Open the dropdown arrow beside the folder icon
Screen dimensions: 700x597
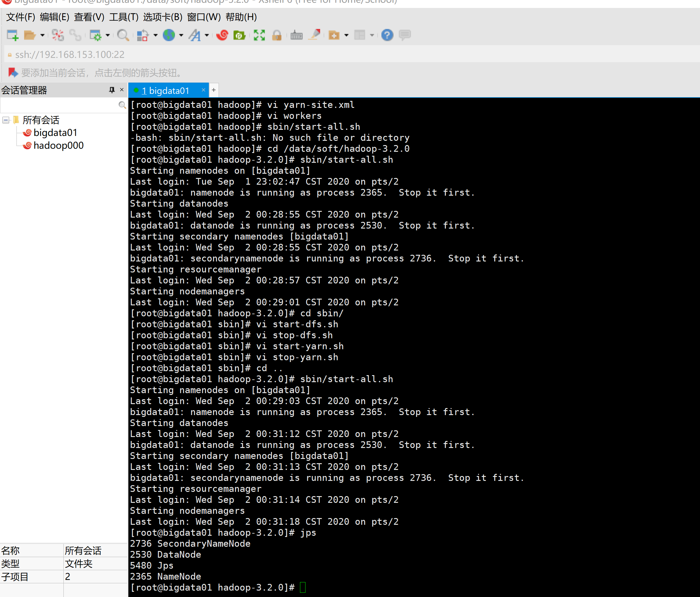(42, 35)
